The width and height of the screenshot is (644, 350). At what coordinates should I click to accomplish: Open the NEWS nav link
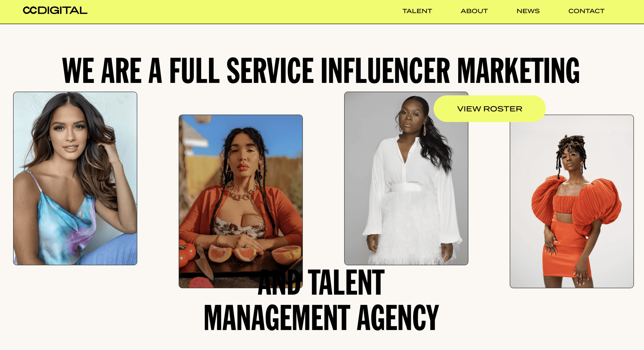(528, 11)
